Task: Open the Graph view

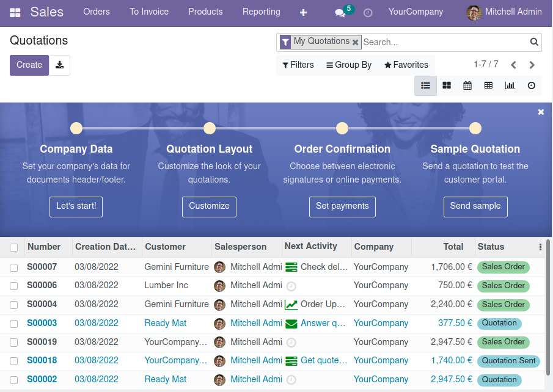Action: [510, 85]
